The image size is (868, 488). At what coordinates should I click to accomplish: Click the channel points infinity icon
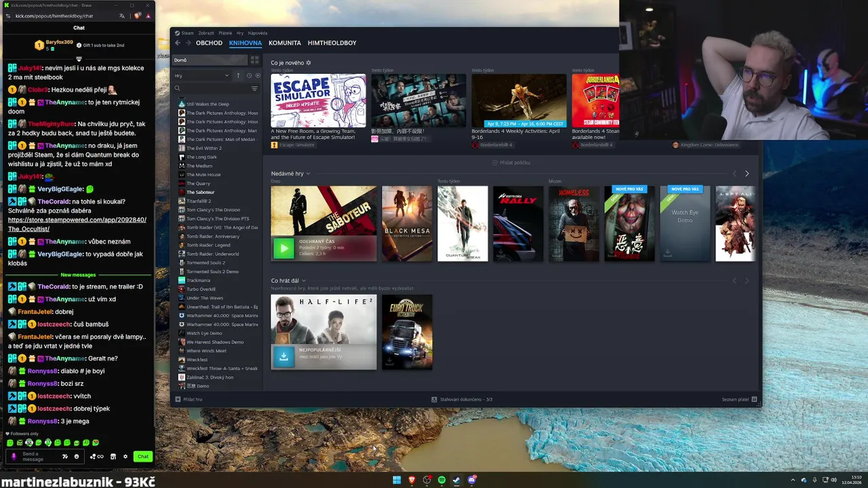(x=97, y=457)
